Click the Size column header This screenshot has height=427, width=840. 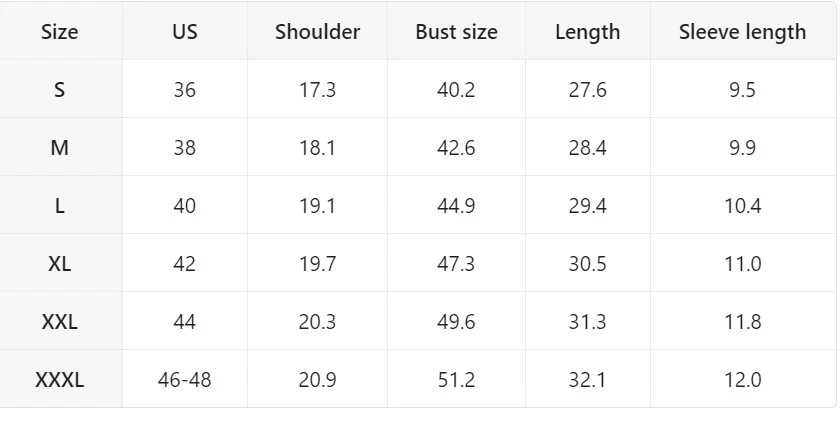pos(60,31)
